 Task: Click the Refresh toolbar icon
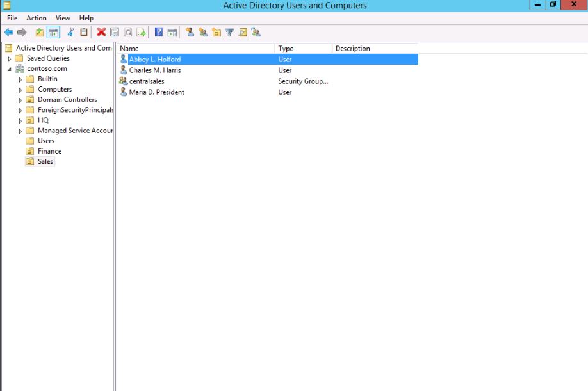(x=128, y=33)
